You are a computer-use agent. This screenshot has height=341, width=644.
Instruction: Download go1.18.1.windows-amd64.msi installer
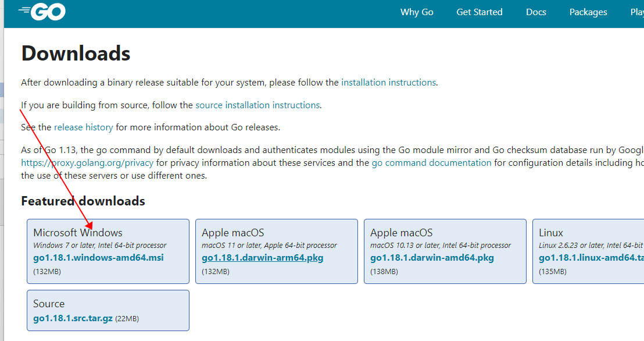pos(98,258)
